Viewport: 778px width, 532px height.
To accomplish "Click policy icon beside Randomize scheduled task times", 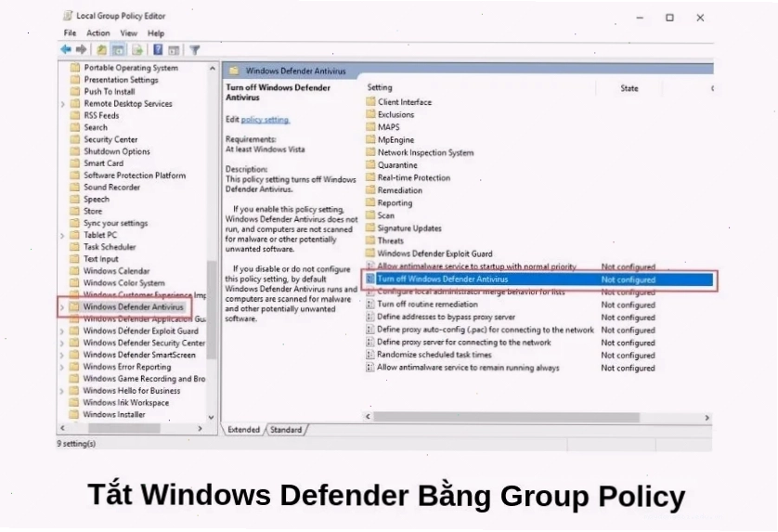I will (x=370, y=355).
